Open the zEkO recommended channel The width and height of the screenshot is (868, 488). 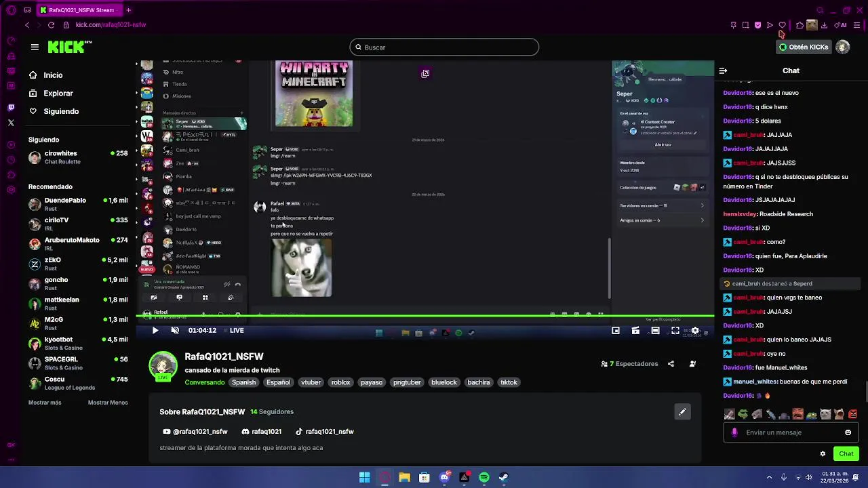pyautogui.click(x=78, y=264)
